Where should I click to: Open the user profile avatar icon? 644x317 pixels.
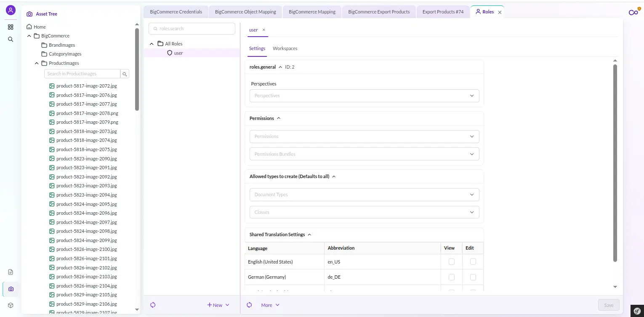click(x=11, y=10)
